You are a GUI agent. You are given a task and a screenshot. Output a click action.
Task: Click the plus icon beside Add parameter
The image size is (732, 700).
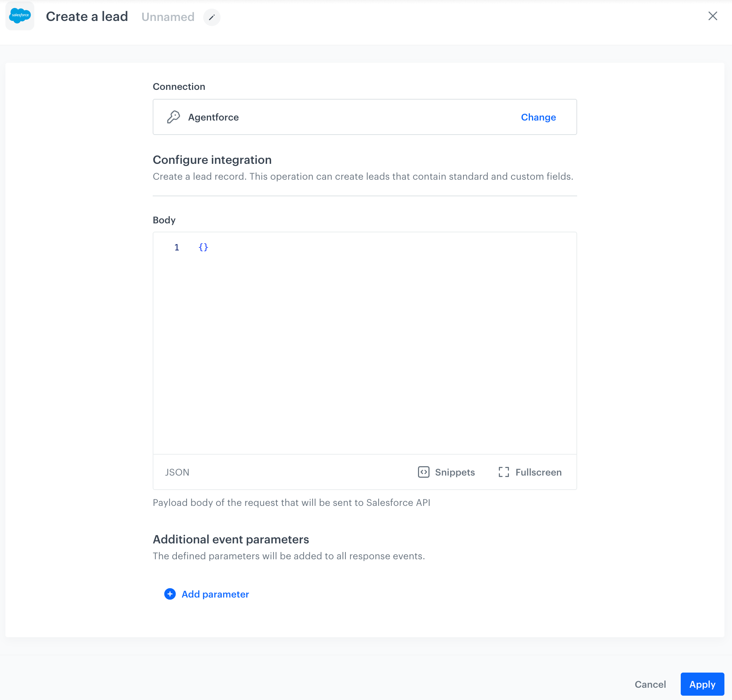[170, 594]
